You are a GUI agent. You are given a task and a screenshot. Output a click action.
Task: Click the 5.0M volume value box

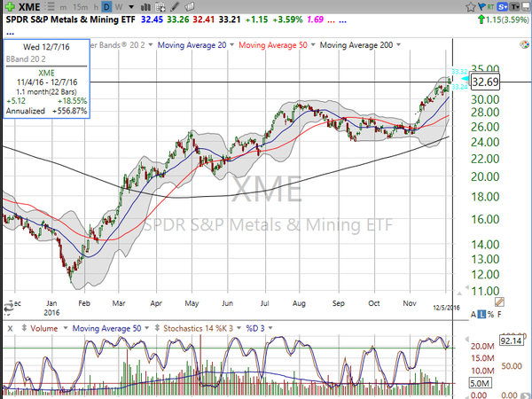(480, 383)
